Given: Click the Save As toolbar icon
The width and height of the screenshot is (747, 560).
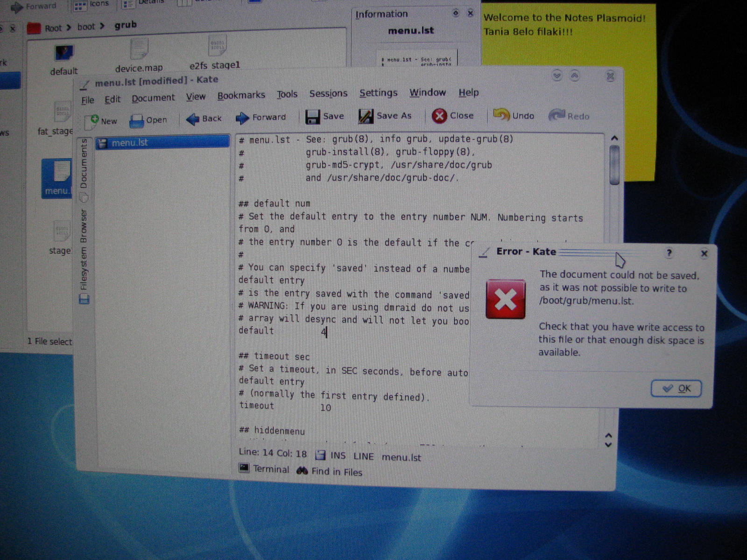Looking at the screenshot, I should pos(366,116).
